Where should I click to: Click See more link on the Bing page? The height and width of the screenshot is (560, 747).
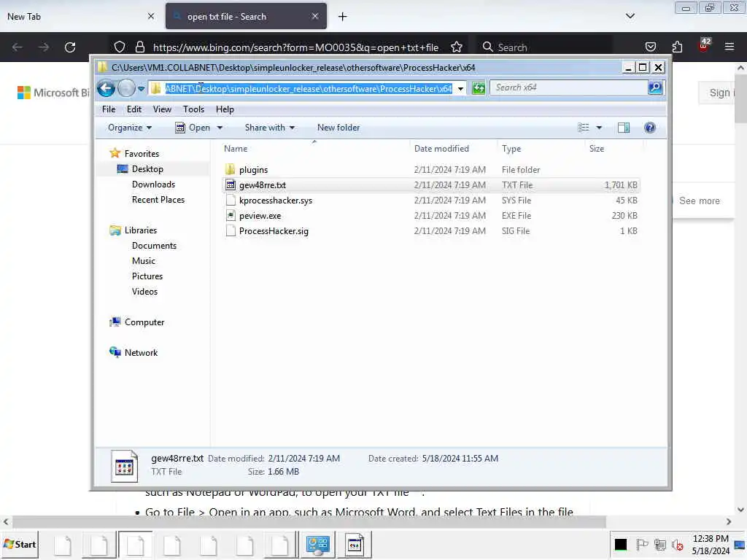[x=699, y=201]
